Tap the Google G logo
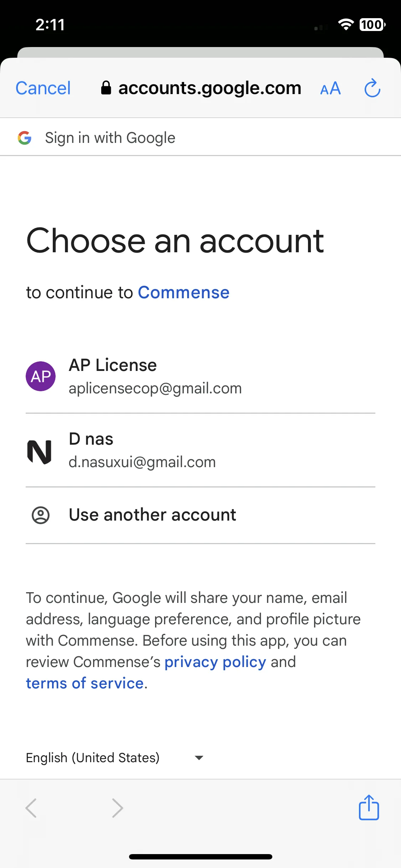Viewport: 401px width, 868px height. (25, 138)
